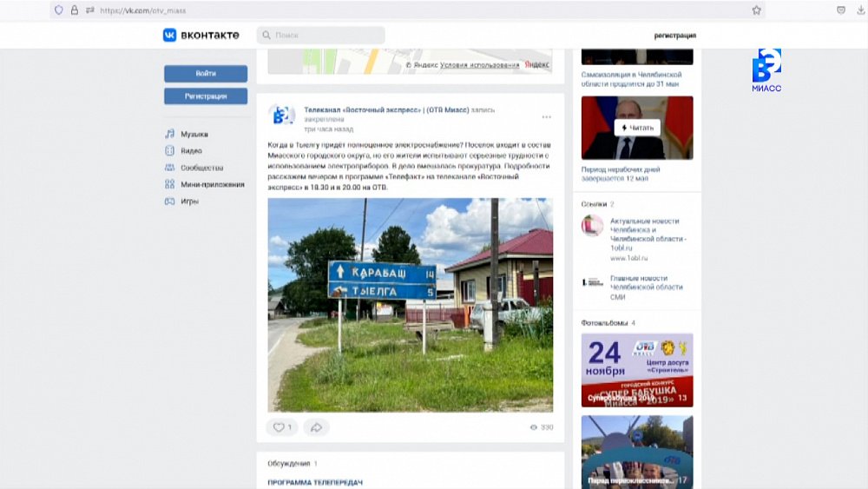
Task: Open the Putin article thumbnail
Action: [x=637, y=128]
